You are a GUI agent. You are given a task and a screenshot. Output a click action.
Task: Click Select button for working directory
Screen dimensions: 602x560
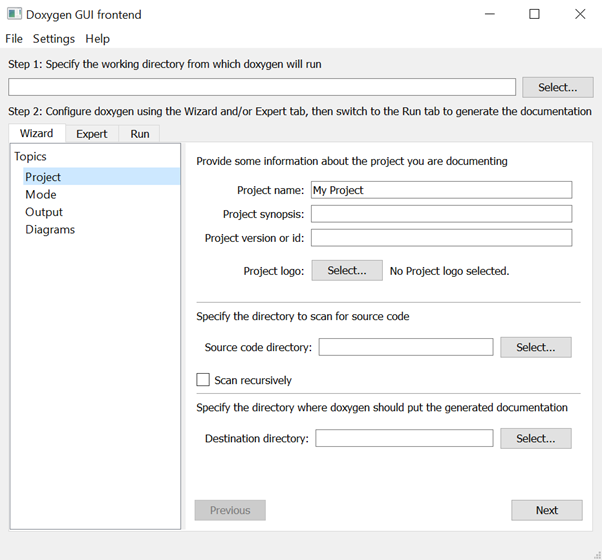(x=557, y=87)
